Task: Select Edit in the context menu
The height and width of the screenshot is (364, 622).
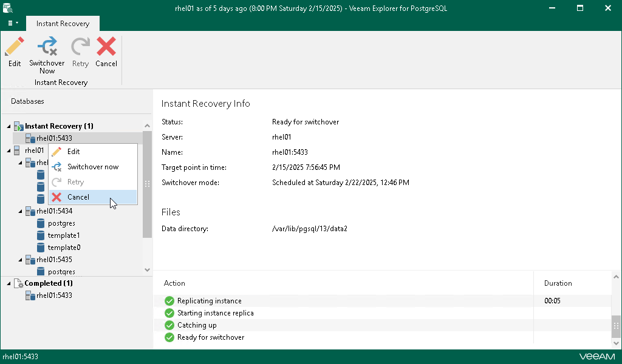Action: pyautogui.click(x=73, y=152)
